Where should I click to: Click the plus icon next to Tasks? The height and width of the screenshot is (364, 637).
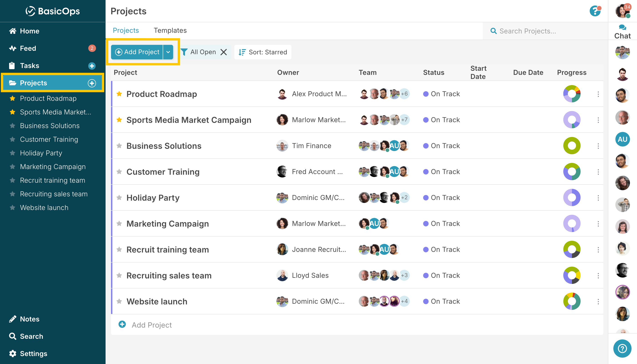(92, 66)
